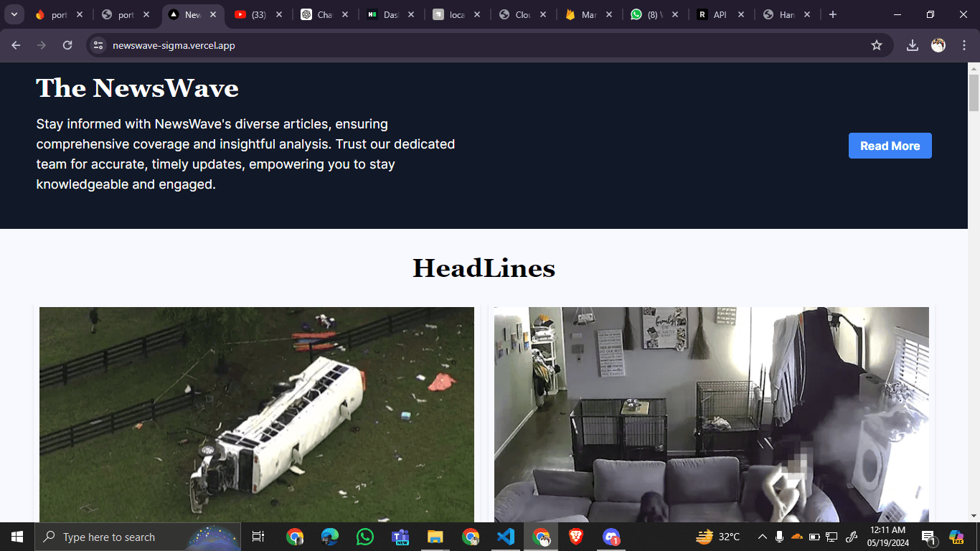Image resolution: width=980 pixels, height=551 pixels.
Task: Close the Dash tab
Action: pyautogui.click(x=411, y=14)
